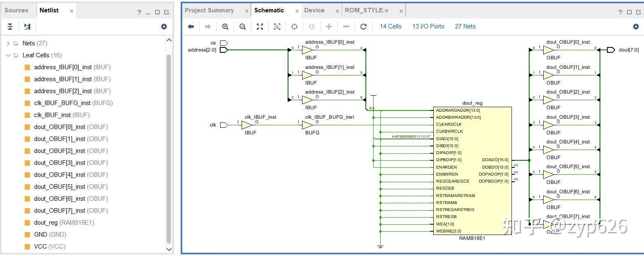Click the add/expand plus toolbar icon
This screenshot has height=256, width=644.
click(329, 26)
